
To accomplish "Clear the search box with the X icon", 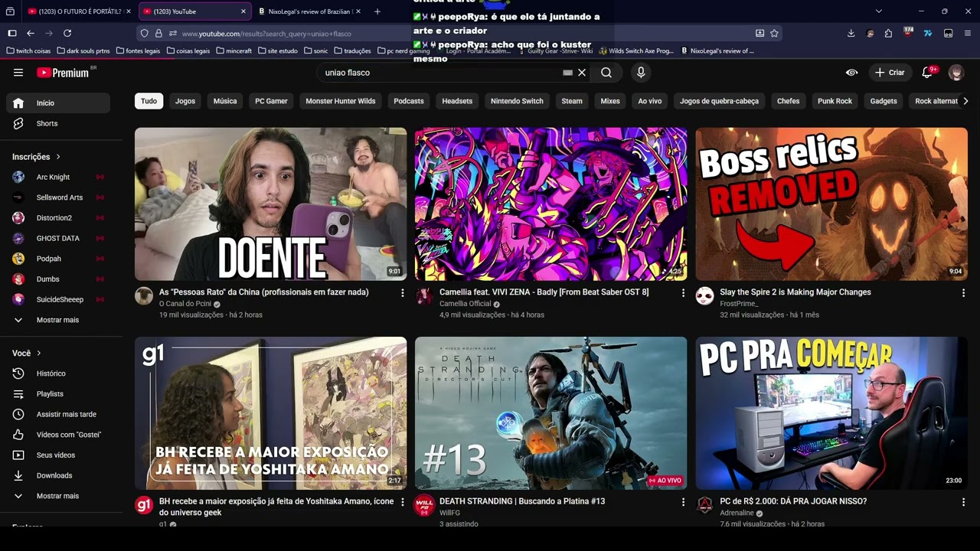I will point(582,73).
